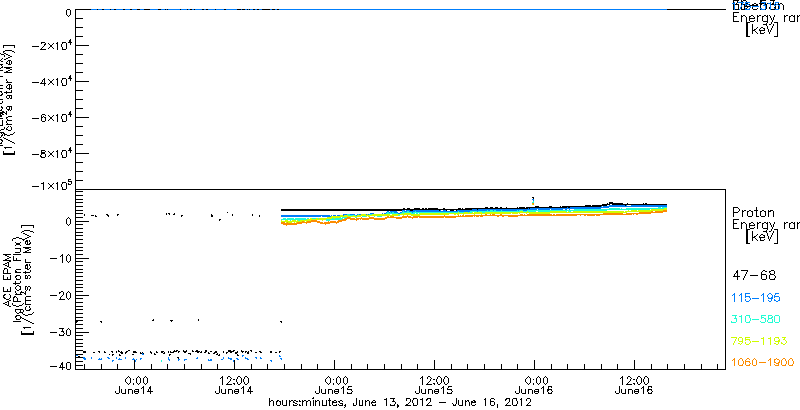Click the −20 proton flux tick label
Screen dimensions: 800x410
point(59,295)
